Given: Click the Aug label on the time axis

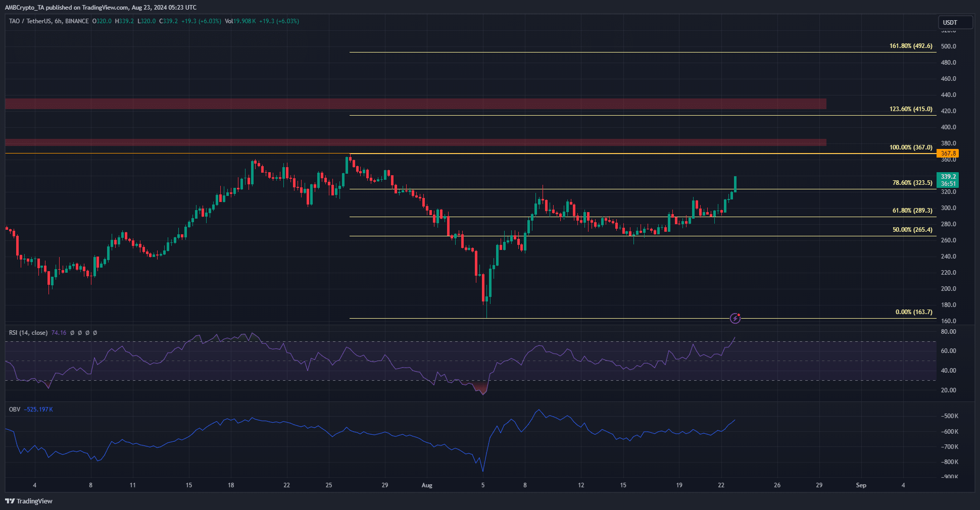Looking at the screenshot, I should (x=427, y=485).
